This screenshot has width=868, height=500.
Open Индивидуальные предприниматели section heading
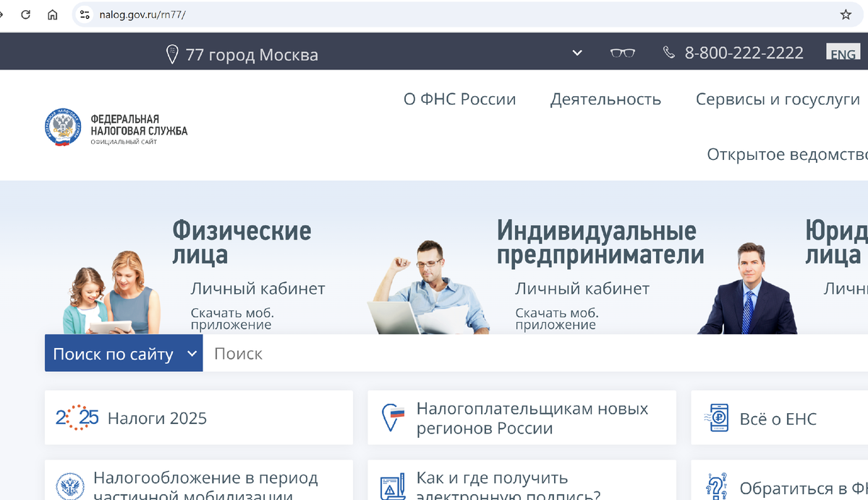(x=600, y=242)
